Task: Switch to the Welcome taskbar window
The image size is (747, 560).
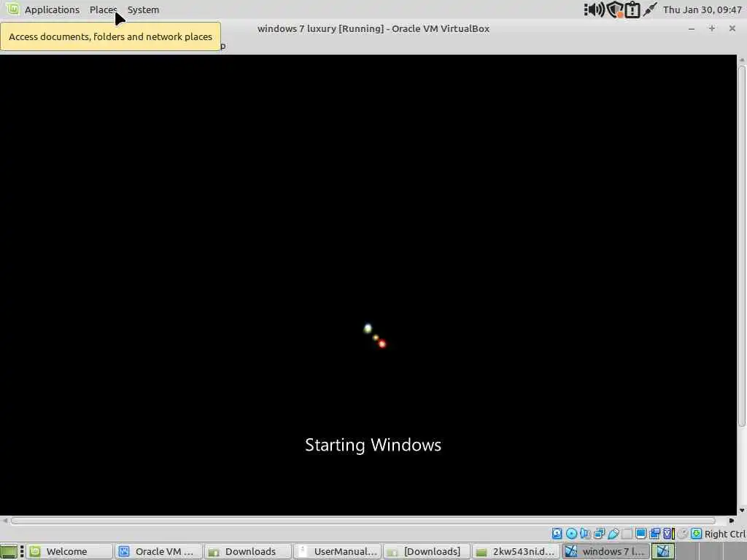Action: pyautogui.click(x=69, y=551)
